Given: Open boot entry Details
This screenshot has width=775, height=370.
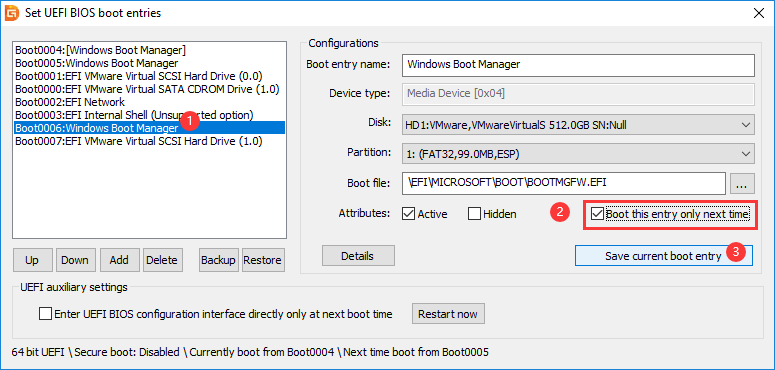Looking at the screenshot, I should point(358,256).
